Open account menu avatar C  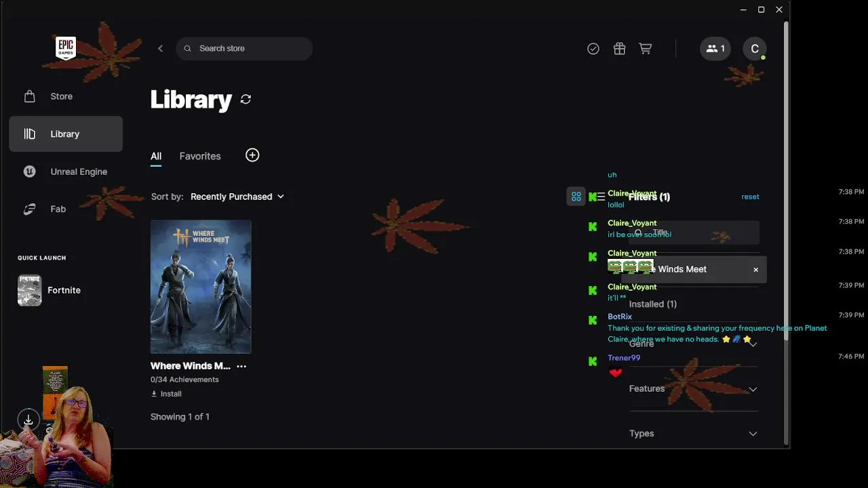pos(755,49)
